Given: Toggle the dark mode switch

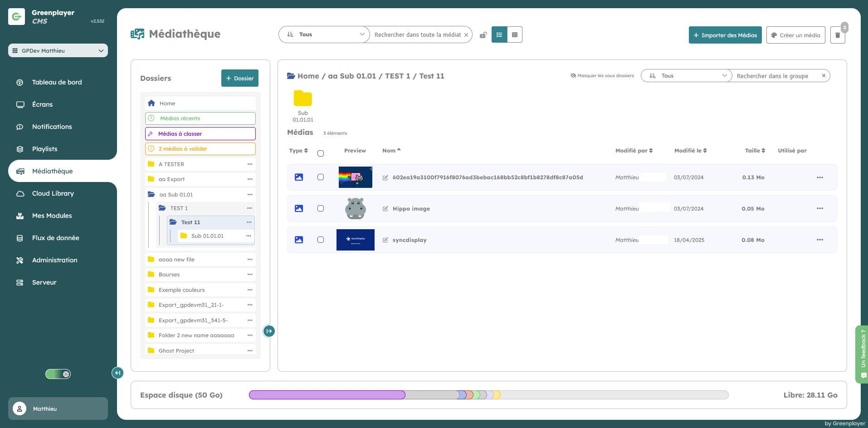Looking at the screenshot, I should point(58,374).
